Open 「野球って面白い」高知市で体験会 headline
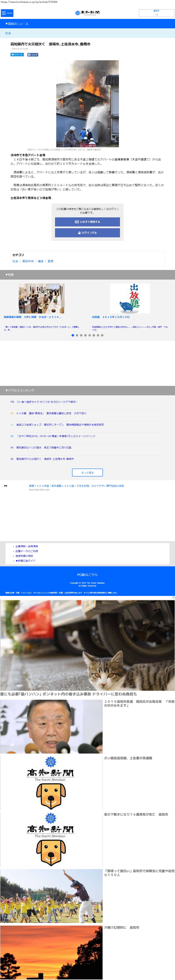The image size is (175, 980). [139, 873]
